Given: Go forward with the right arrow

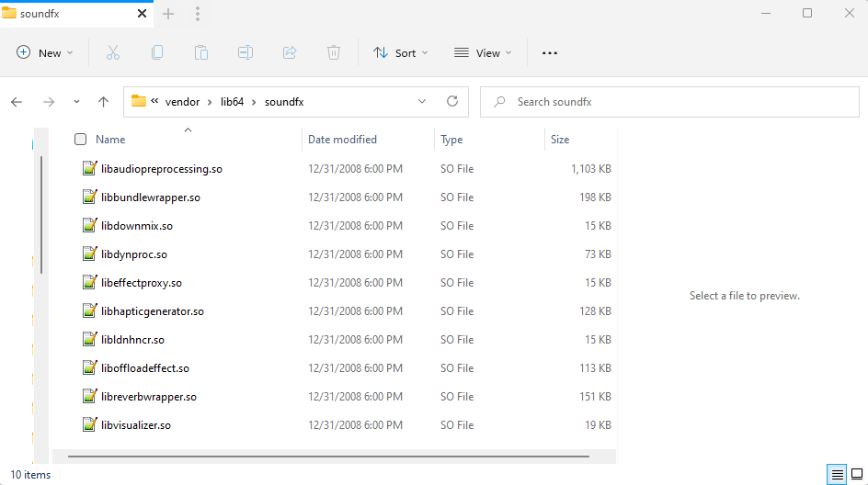Looking at the screenshot, I should [x=49, y=102].
